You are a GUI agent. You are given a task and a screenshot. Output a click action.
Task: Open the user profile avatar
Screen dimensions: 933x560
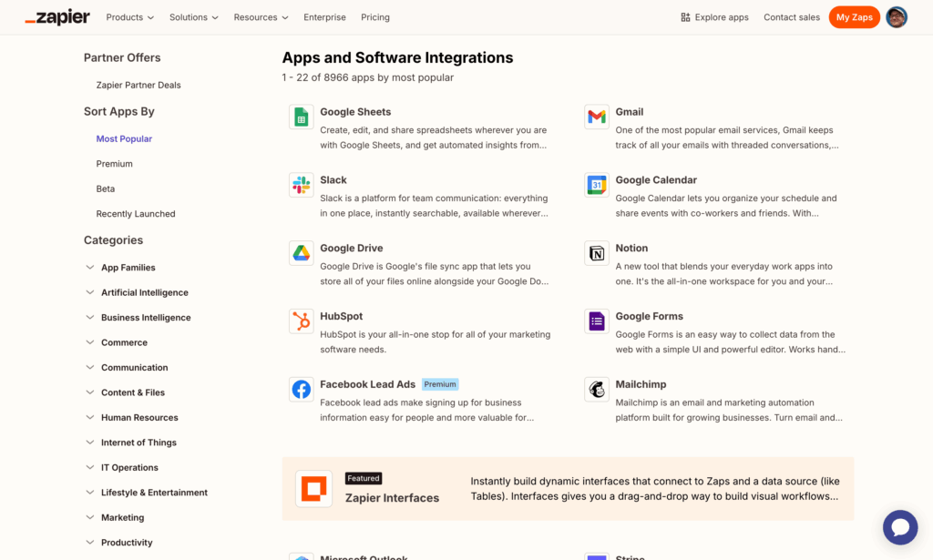[x=897, y=17]
